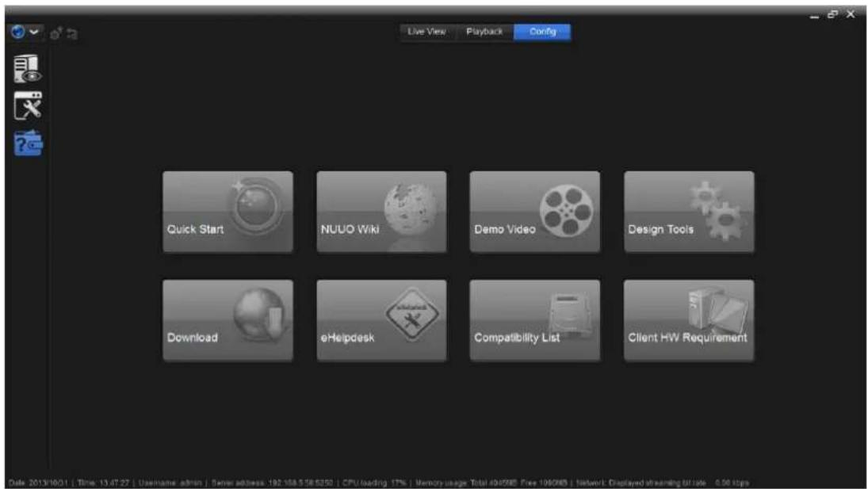Image resolution: width=868 pixels, height=489 pixels.
Task: Open the Download tile
Action: (228, 320)
